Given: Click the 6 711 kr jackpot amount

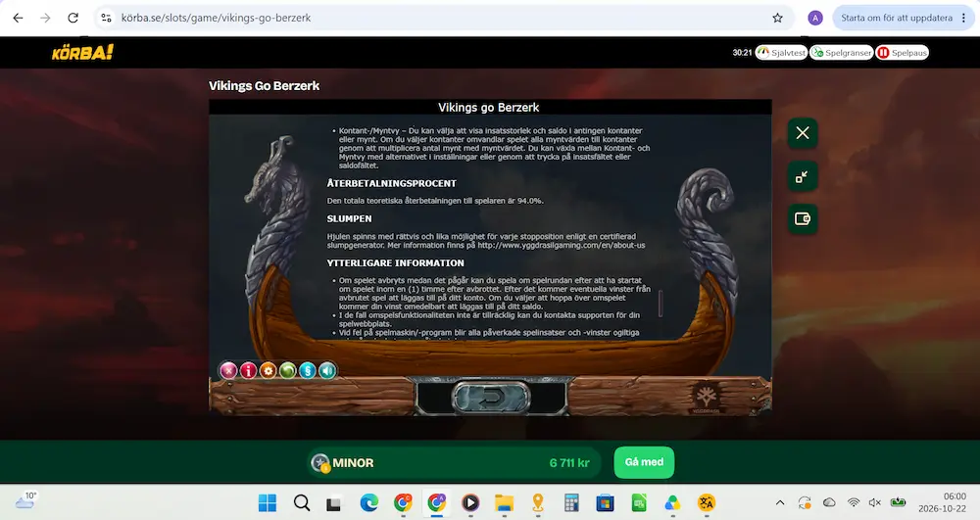Looking at the screenshot, I should [x=569, y=463].
